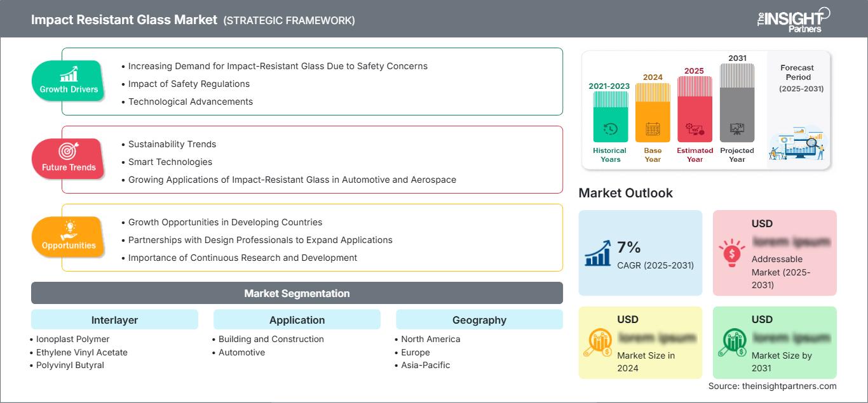868x403 pixels.
Task: Click the Projected Year presentation icon
Action: click(x=737, y=129)
